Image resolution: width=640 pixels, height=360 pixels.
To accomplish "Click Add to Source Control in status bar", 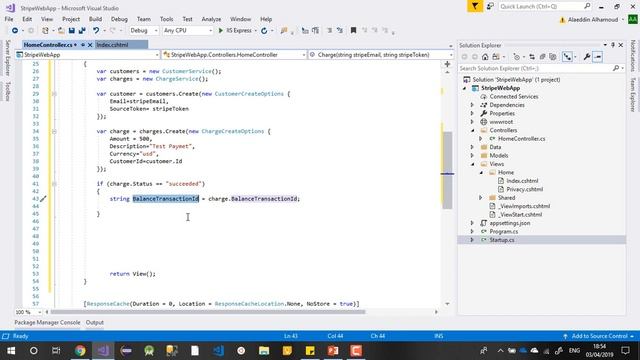I will coord(599,336).
